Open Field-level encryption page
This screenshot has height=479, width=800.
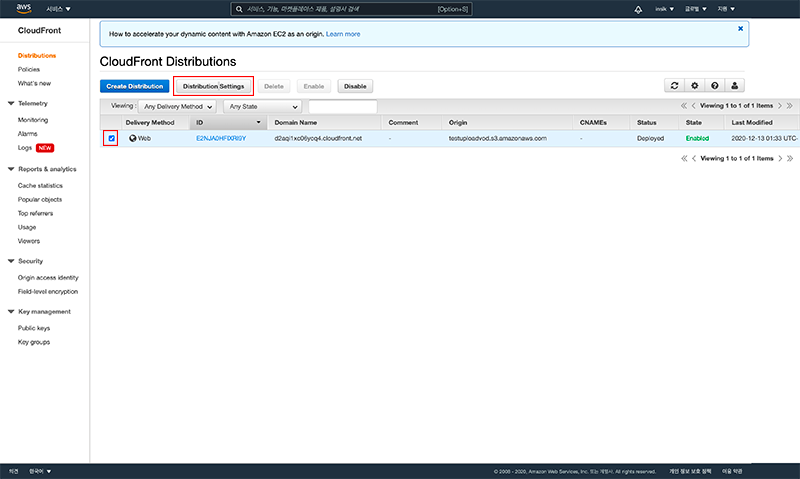(48, 291)
